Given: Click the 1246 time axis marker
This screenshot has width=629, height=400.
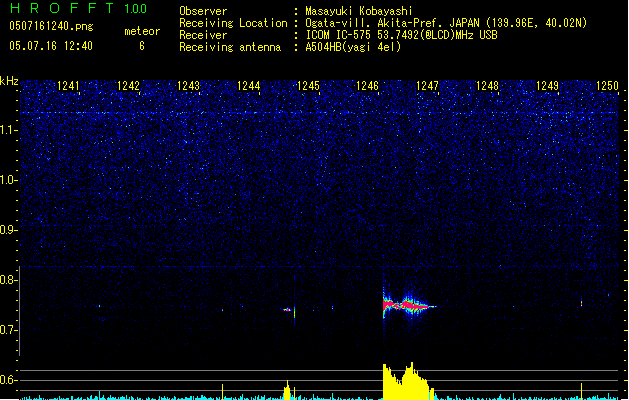Looking at the screenshot, I should 367,86.
